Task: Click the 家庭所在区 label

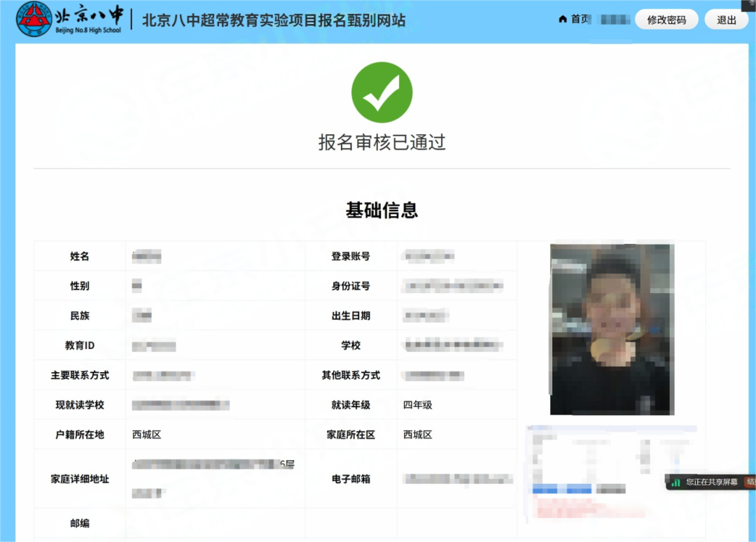Action: click(x=351, y=434)
